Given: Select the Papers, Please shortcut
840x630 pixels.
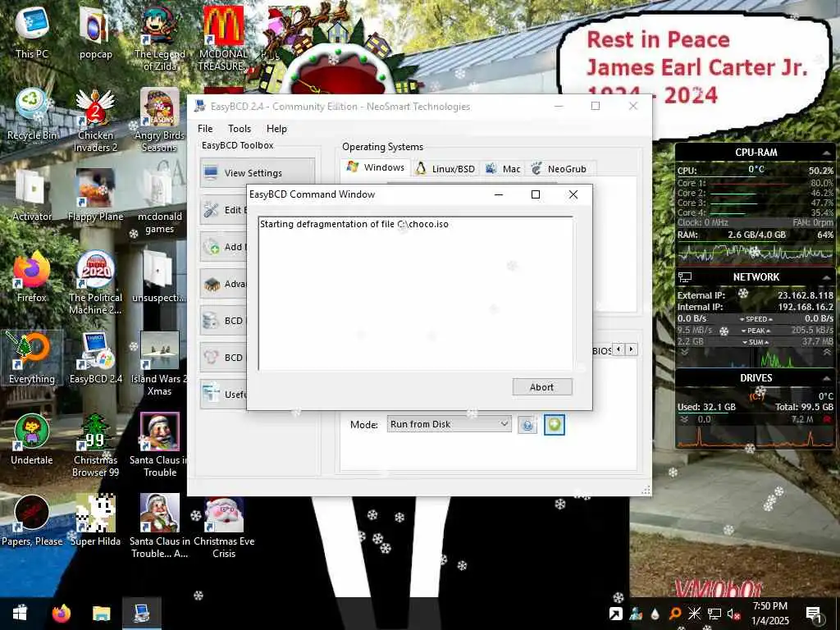Looking at the screenshot, I should [x=32, y=521].
